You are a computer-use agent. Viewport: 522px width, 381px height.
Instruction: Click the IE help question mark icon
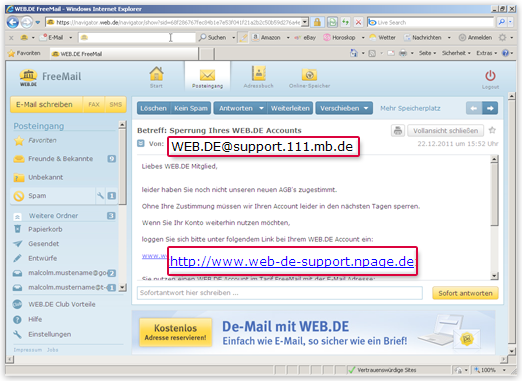tap(505, 53)
